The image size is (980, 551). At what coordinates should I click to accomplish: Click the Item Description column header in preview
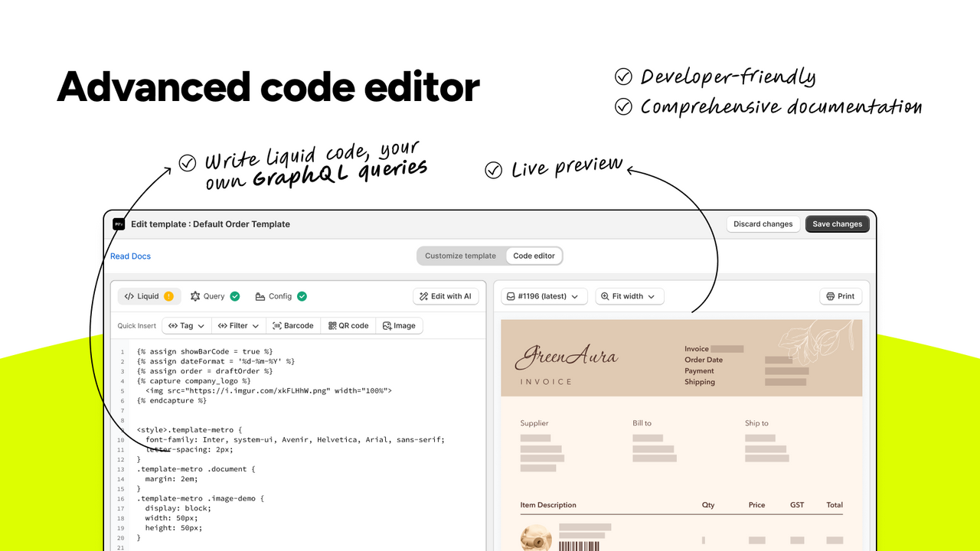point(548,505)
